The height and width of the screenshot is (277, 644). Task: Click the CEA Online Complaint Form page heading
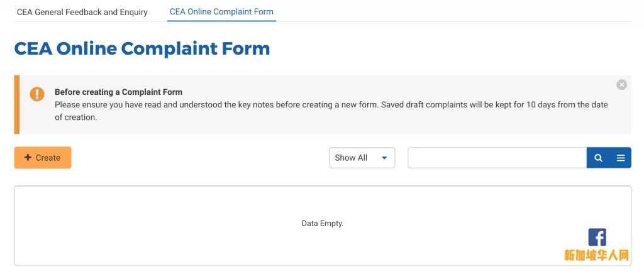142,48
